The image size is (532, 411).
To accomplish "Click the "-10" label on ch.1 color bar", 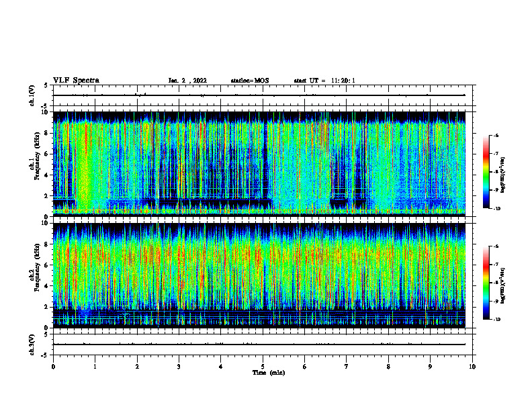I will 496,209.
